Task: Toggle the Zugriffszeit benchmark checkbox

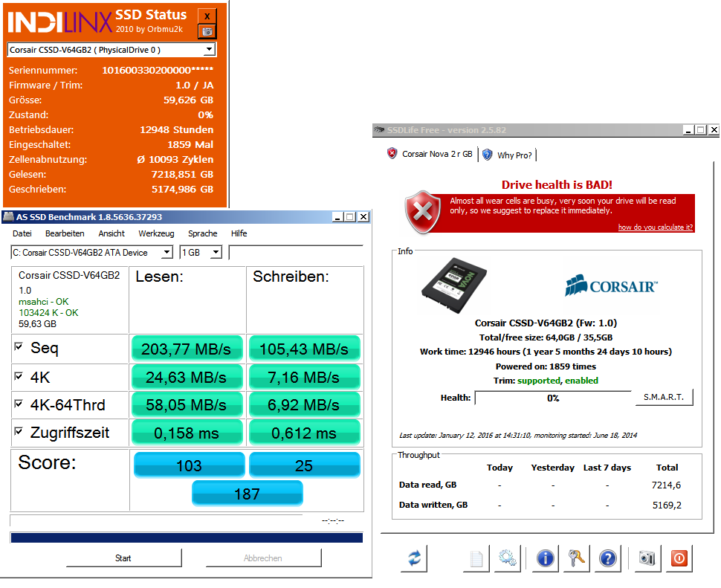Action: point(19,431)
